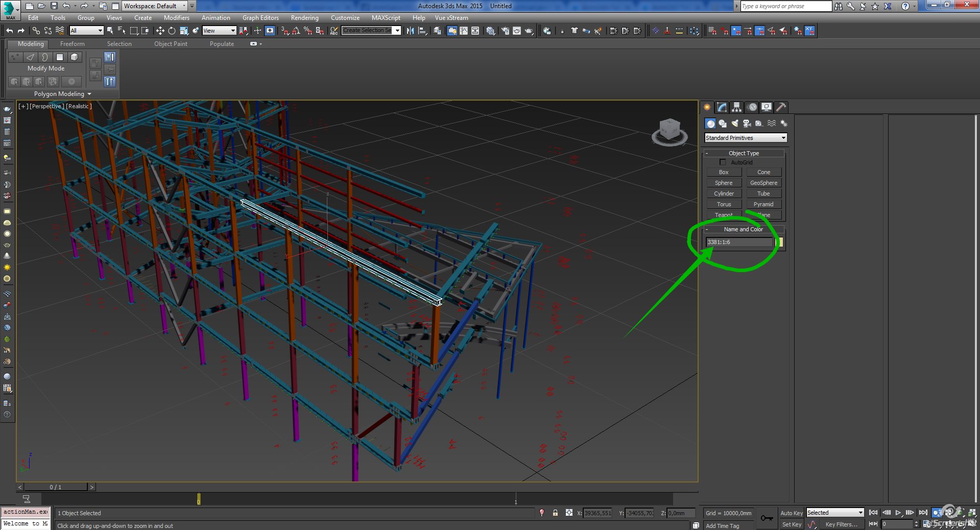This screenshot has height=530, width=980.
Task: Open the Display panel tab icon
Action: coord(767,107)
